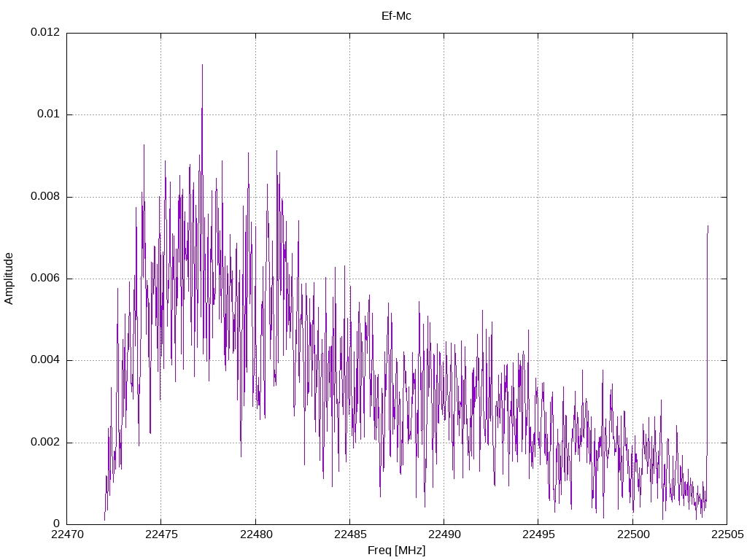Click x-axis tick value 22495
The image size is (747, 560).
538,534
